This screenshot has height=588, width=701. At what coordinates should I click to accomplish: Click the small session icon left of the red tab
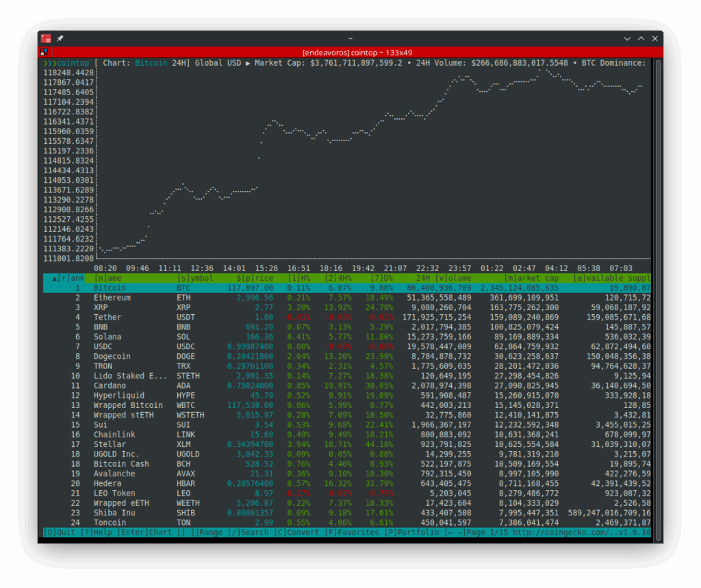(44, 52)
